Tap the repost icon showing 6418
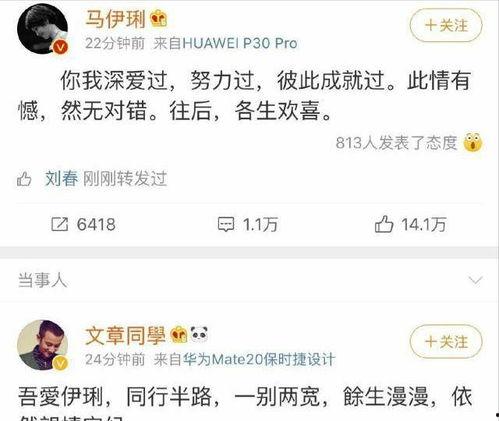The height and width of the screenshot is (421, 499). 60,224
